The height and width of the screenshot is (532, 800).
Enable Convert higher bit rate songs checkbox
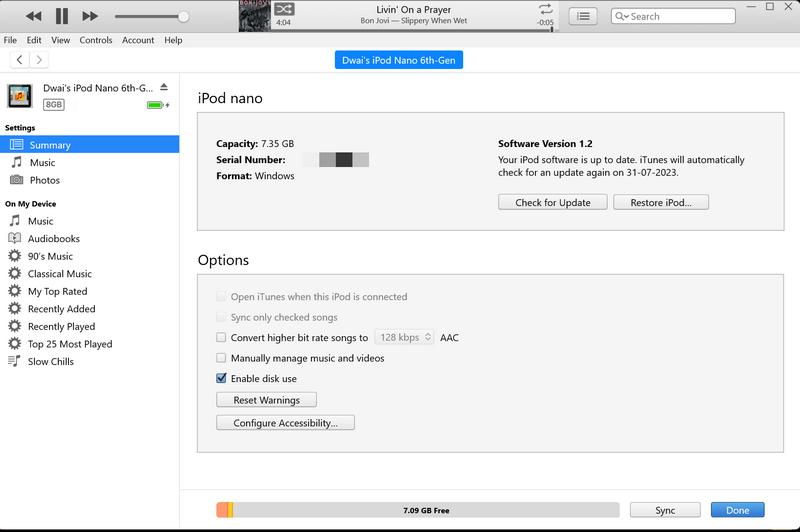point(222,338)
